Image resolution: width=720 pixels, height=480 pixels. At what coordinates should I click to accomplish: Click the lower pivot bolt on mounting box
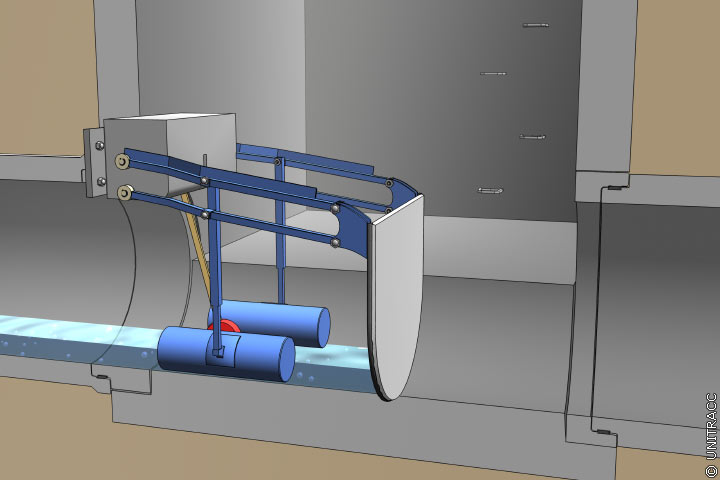tap(124, 190)
